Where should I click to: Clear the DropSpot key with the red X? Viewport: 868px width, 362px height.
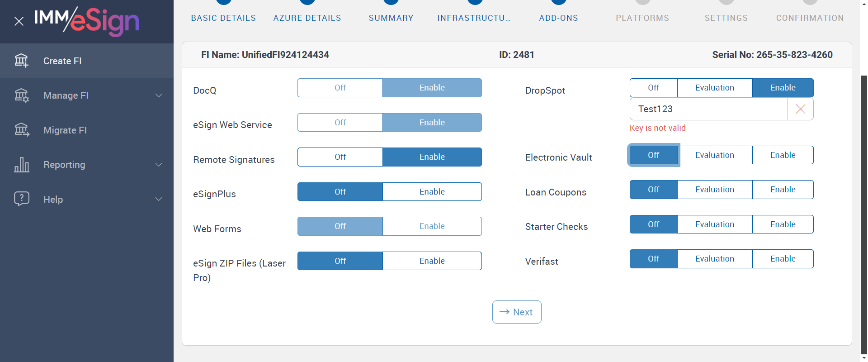click(800, 109)
